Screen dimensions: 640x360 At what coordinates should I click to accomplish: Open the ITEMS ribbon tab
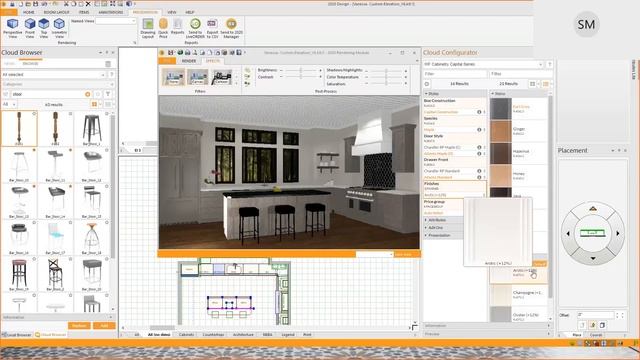pos(84,12)
